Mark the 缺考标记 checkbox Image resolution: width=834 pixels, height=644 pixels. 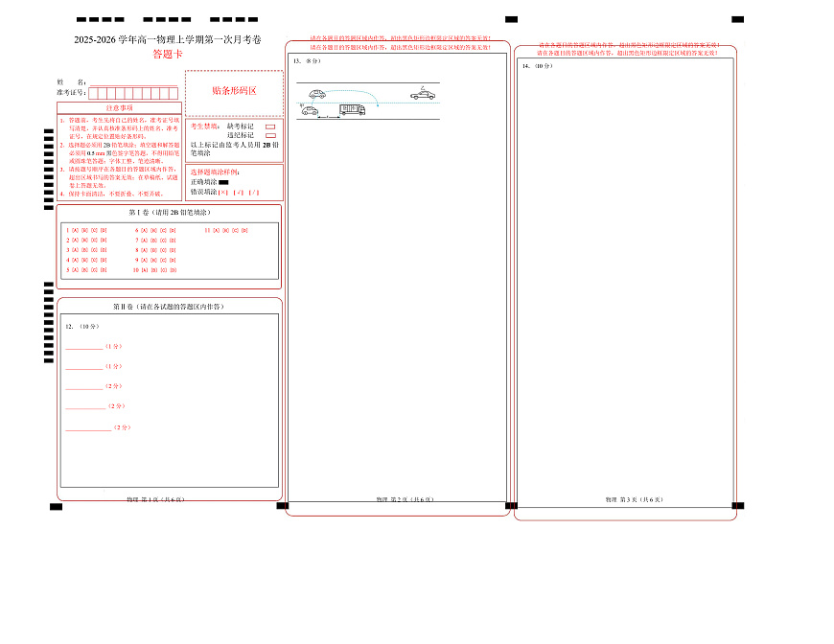point(270,126)
